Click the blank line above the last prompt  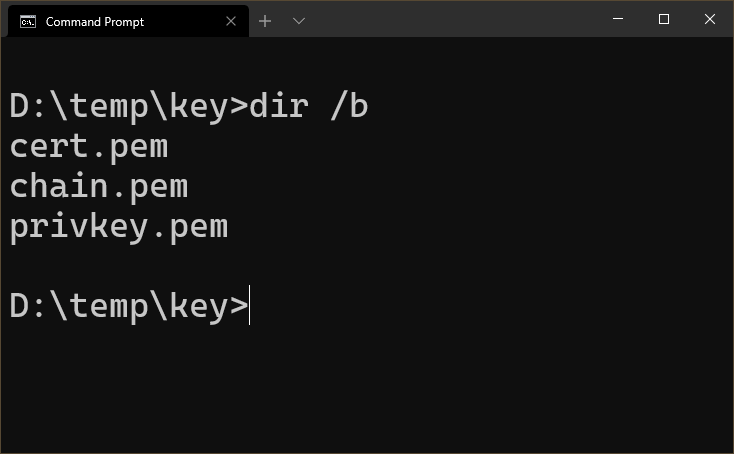pos(367,266)
